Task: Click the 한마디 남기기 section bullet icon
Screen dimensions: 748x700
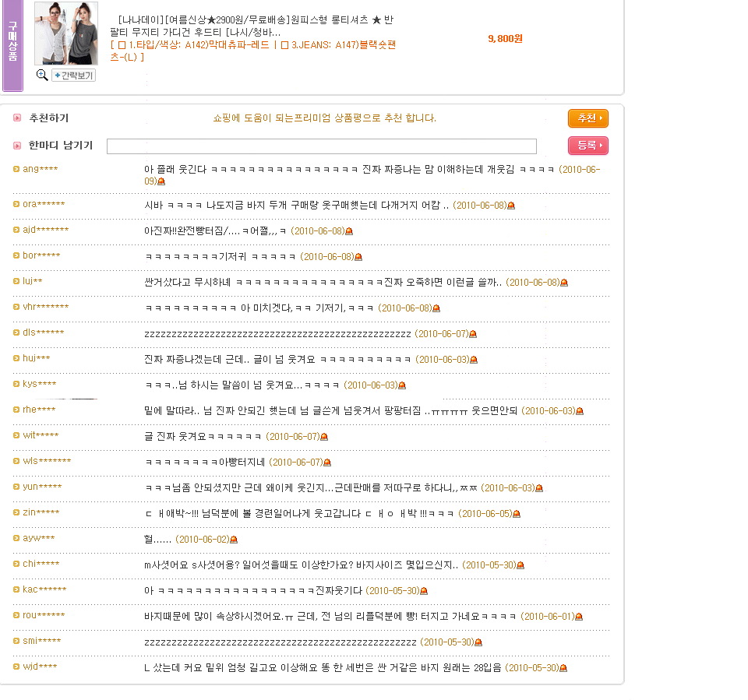Action: point(17,146)
